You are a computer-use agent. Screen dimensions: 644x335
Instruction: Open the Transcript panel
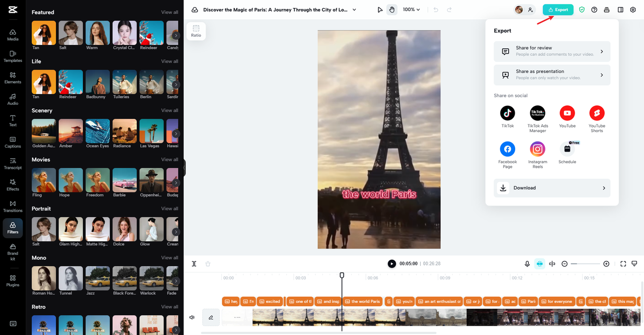13,164
